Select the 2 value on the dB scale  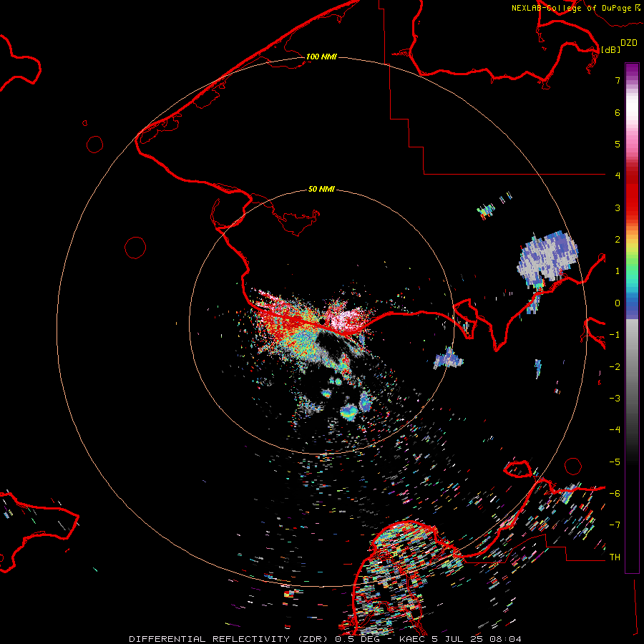pos(618,240)
